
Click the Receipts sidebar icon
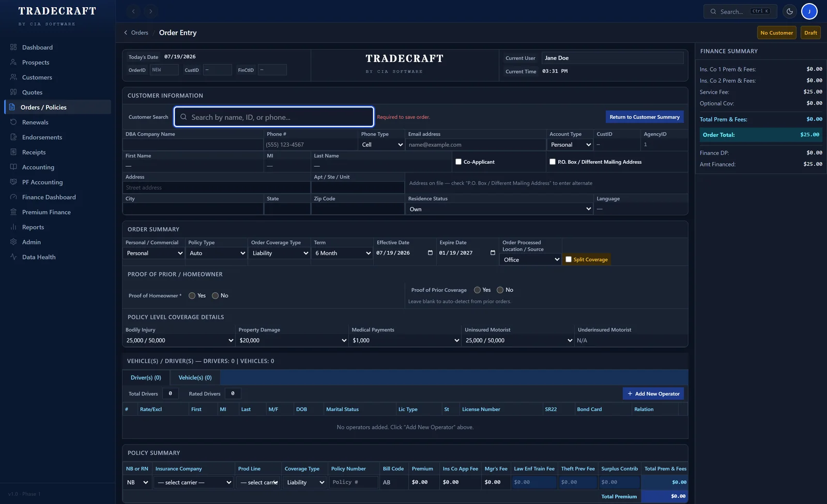tap(13, 152)
